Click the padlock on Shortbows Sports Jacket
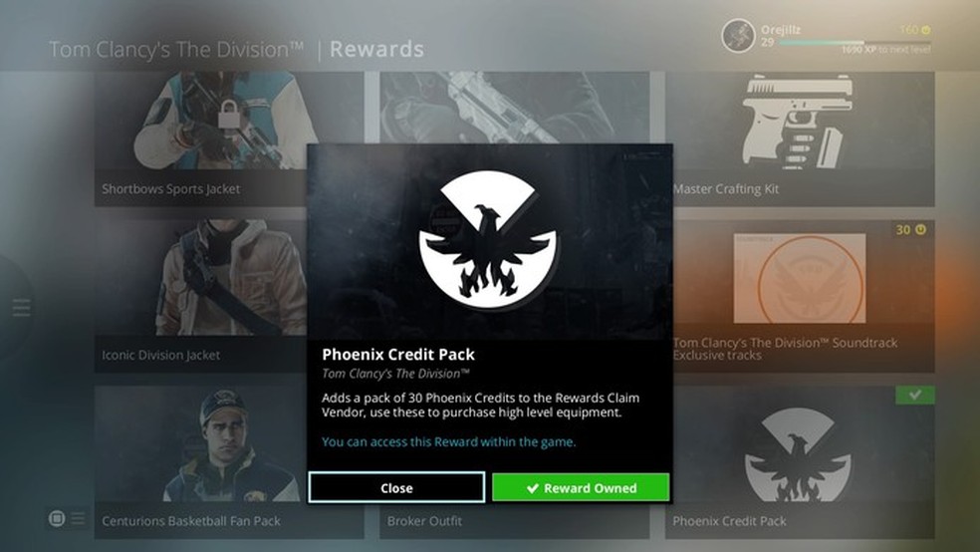This screenshot has height=552, width=980. pyautogui.click(x=228, y=114)
